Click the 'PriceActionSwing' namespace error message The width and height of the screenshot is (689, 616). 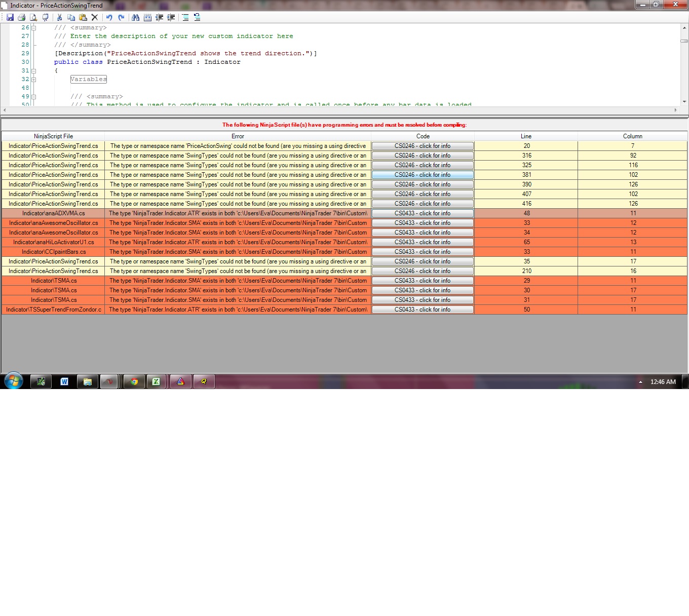tap(238, 146)
